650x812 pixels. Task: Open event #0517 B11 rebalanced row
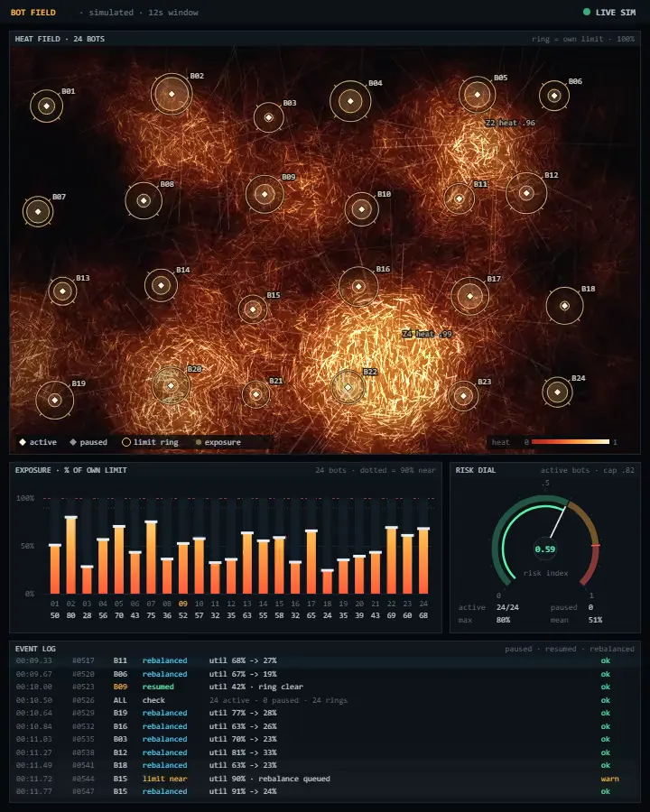tap(325, 660)
